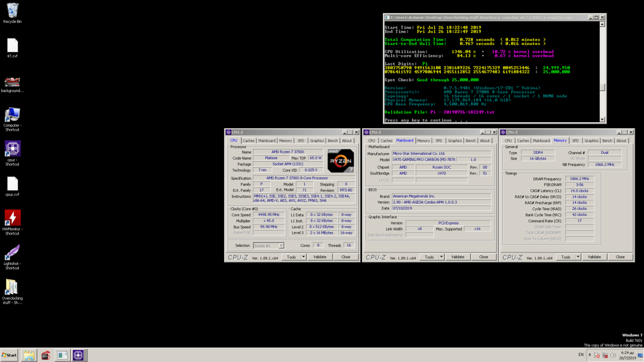Open Tools dropdown arrow in mainboard window
The width and height of the screenshot is (644, 362).
441,257
